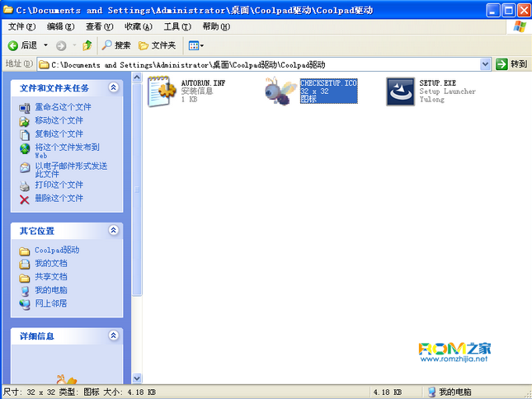Click 以电子邮件形式发送此文件 link

click(71, 170)
